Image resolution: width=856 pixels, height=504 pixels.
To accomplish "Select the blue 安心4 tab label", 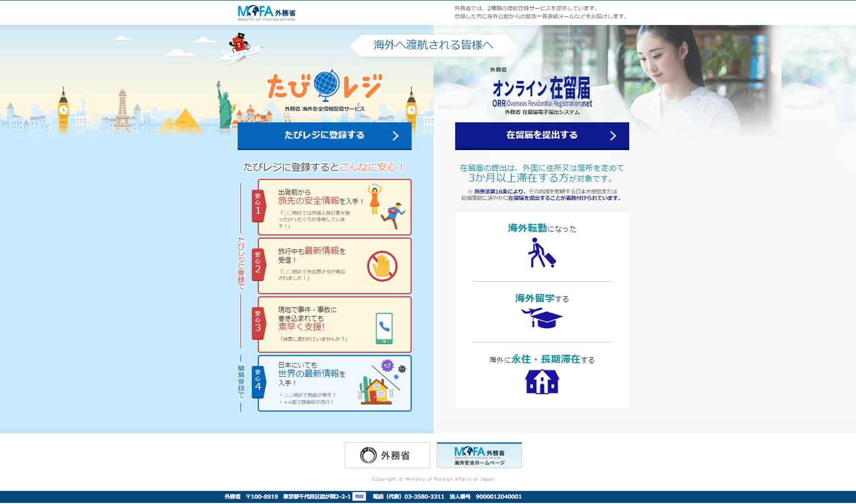I will [x=258, y=382].
